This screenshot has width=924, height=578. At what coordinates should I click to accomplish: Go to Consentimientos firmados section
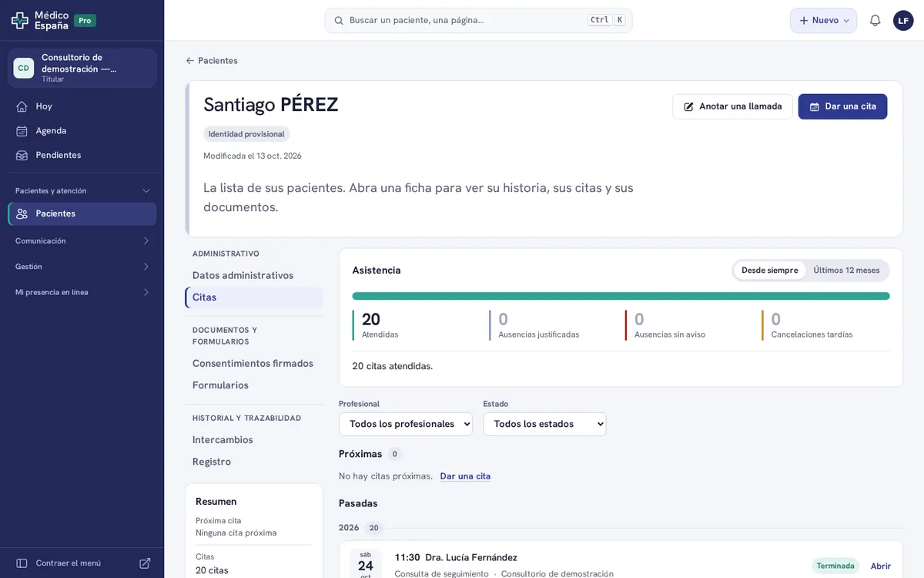coord(254,363)
